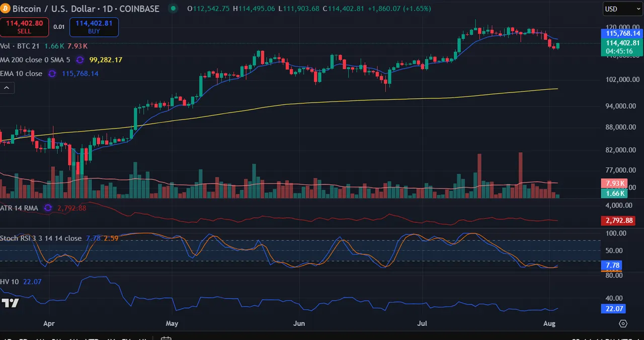This screenshot has height=340, width=644.
Task: Click the SELL 114,402.80 button
Action: coord(24,27)
